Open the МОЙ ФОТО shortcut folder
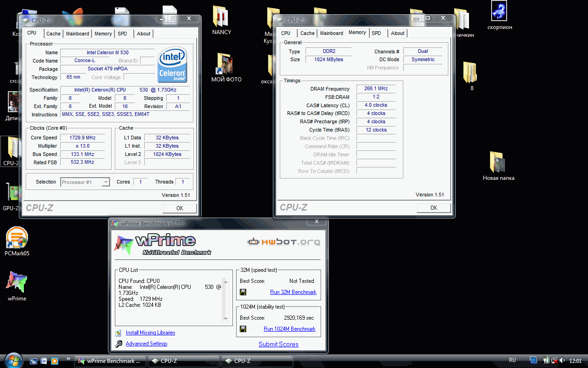Screen dimensions: 588x368 point(226,68)
